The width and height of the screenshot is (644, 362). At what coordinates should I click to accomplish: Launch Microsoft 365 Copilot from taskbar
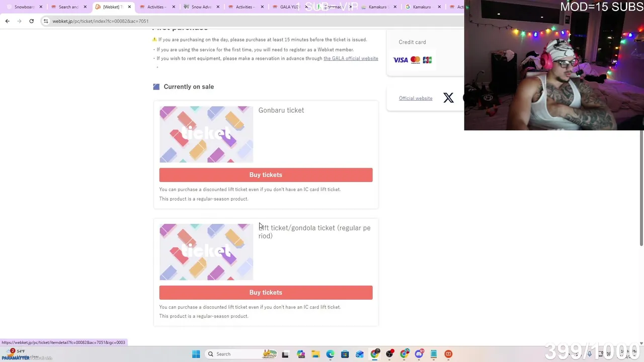pos(301,354)
